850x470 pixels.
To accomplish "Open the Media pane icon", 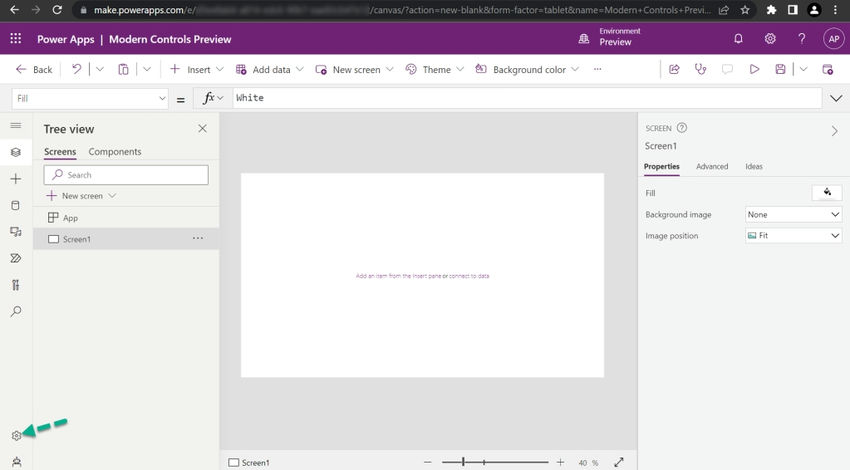I will (x=16, y=232).
